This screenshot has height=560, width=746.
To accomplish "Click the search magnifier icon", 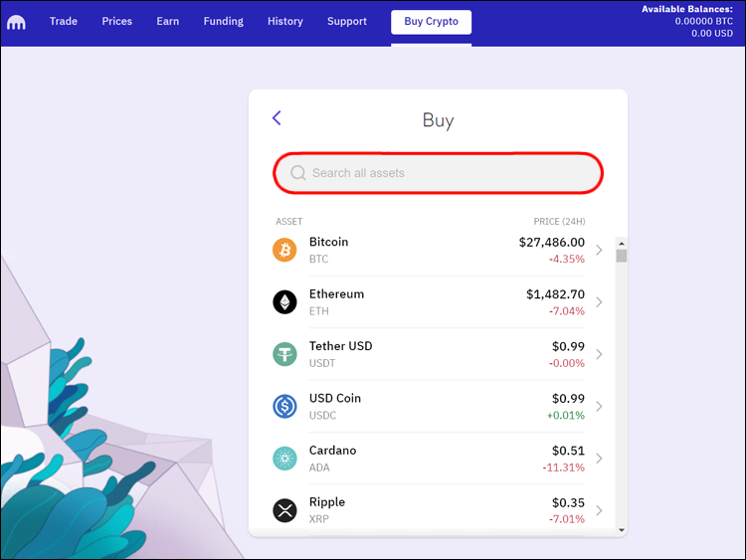I will 297,173.
